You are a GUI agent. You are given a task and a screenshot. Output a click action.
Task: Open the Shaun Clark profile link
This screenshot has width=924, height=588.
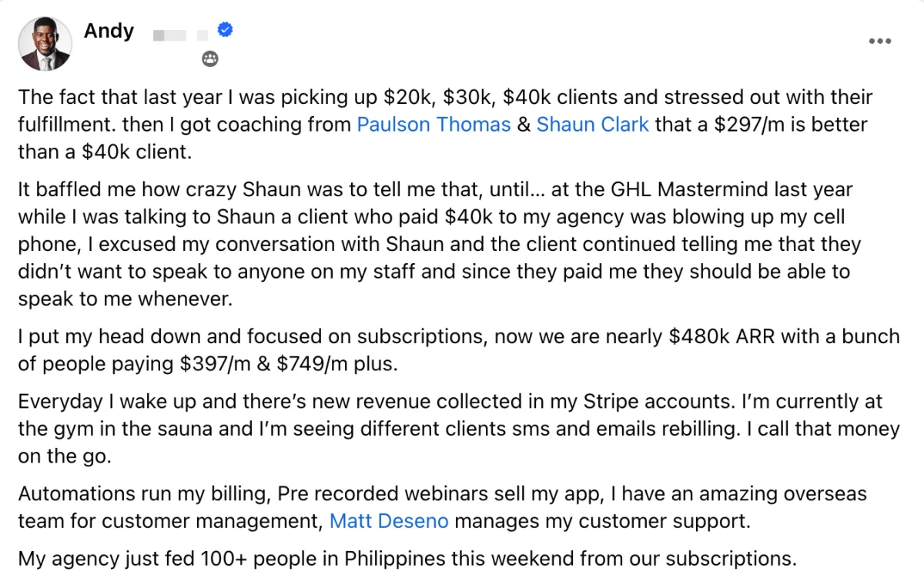tap(593, 125)
